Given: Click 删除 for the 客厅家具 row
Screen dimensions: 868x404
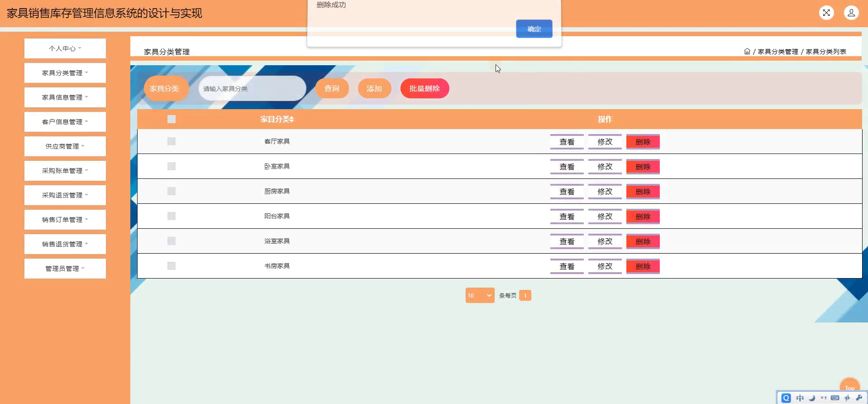Looking at the screenshot, I should click(643, 142).
